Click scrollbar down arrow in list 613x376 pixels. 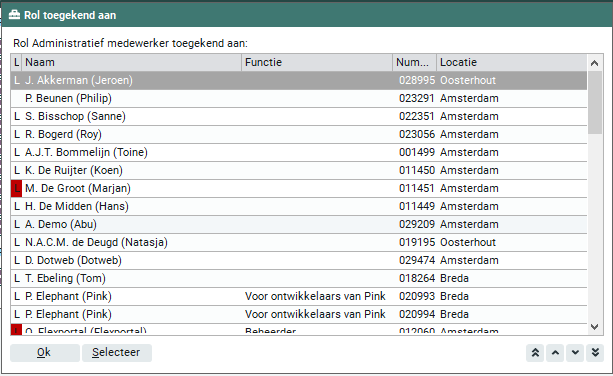tap(595, 327)
